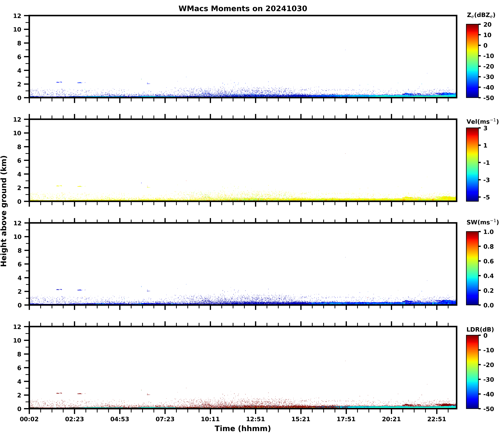Image resolution: width=504 pixels, height=438 pixels.
Task: Click the 12:51 time tick label
Action: click(x=256, y=419)
